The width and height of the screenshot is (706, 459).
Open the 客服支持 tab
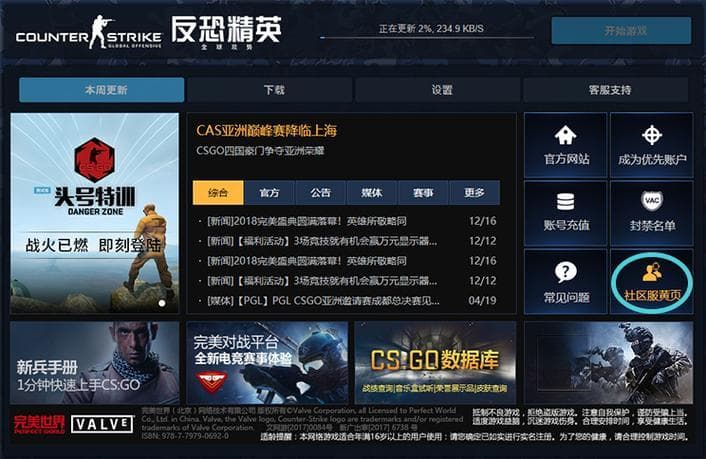click(606, 90)
